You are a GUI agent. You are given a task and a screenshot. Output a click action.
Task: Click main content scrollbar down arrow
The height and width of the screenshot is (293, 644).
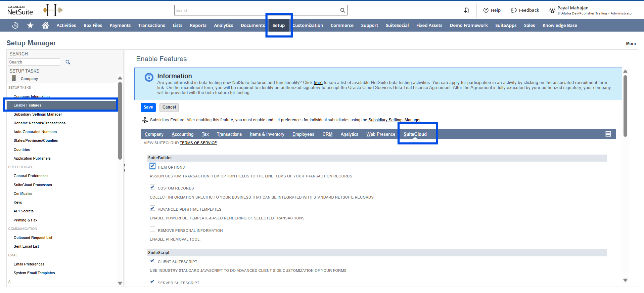tap(625, 280)
